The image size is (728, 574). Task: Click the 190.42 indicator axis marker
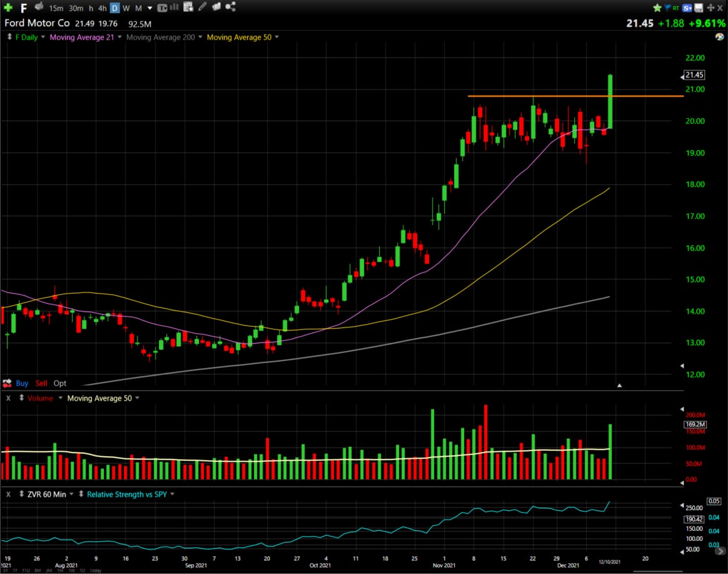[x=694, y=519]
